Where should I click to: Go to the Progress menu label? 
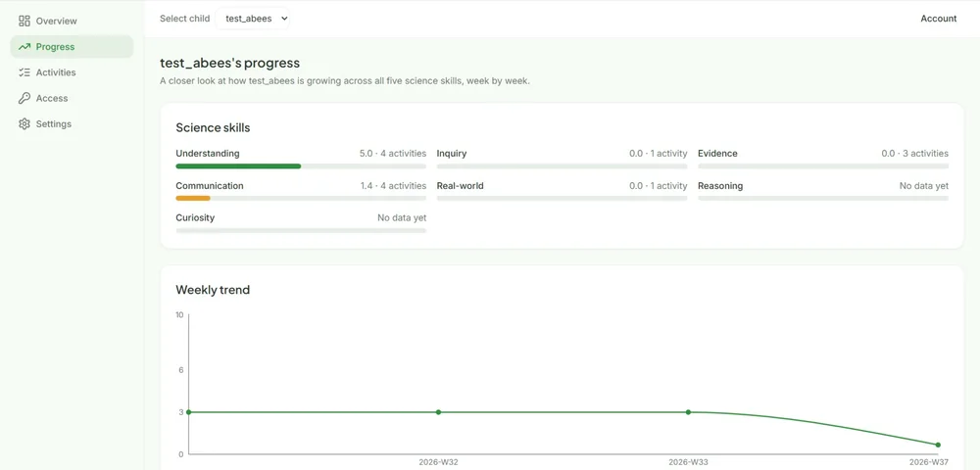pos(55,47)
